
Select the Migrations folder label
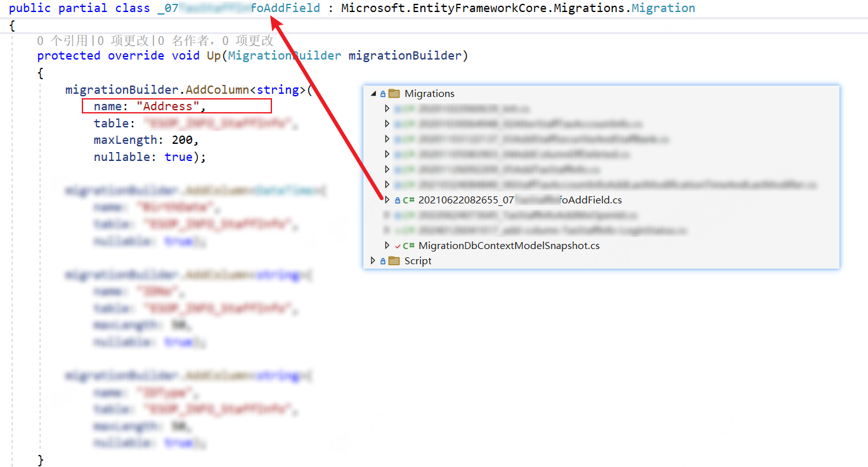pyautogui.click(x=429, y=94)
